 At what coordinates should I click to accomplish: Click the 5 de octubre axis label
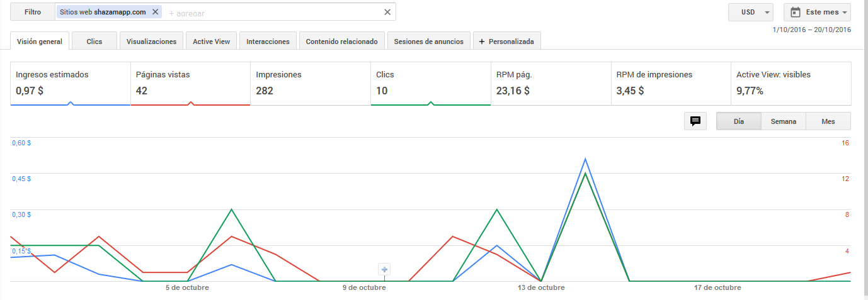188,287
